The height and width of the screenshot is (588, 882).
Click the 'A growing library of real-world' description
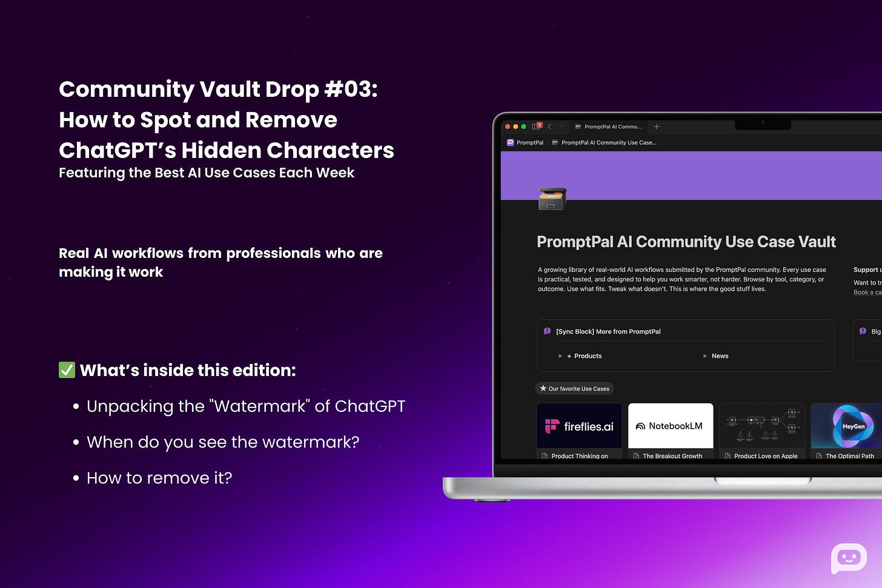point(682,279)
